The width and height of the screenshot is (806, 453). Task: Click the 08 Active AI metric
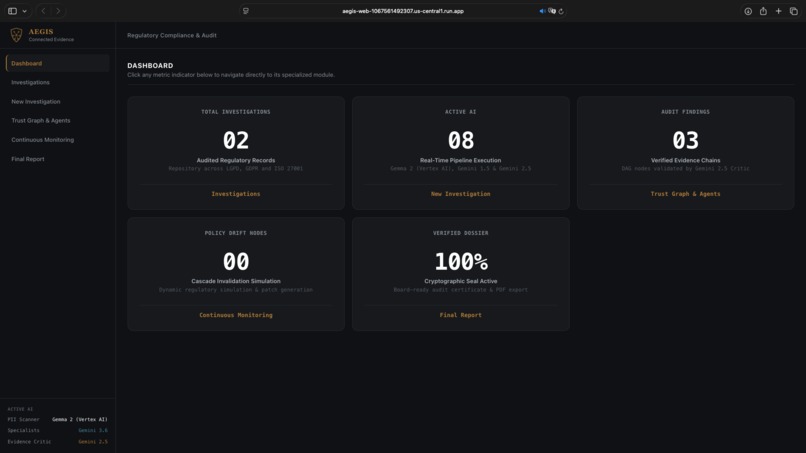pyautogui.click(x=461, y=140)
